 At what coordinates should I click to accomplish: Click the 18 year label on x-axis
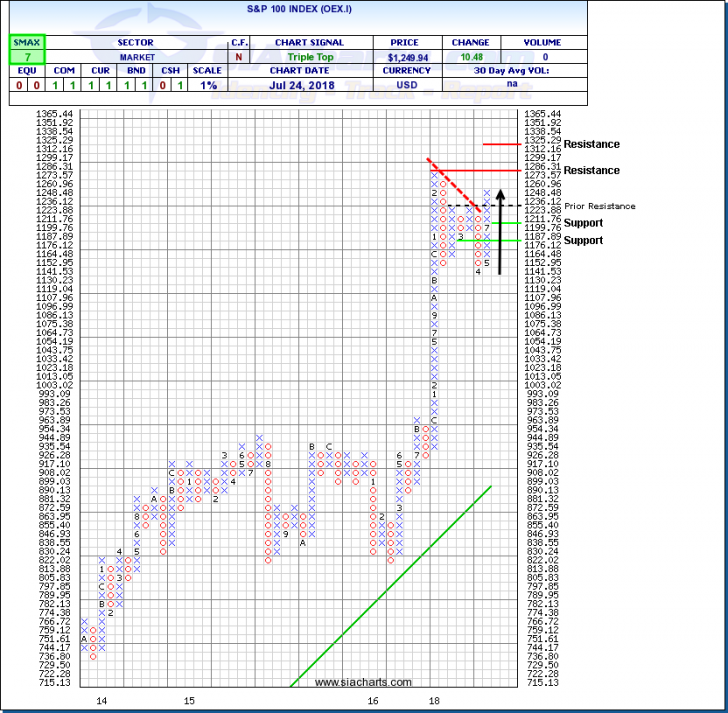tap(435, 702)
